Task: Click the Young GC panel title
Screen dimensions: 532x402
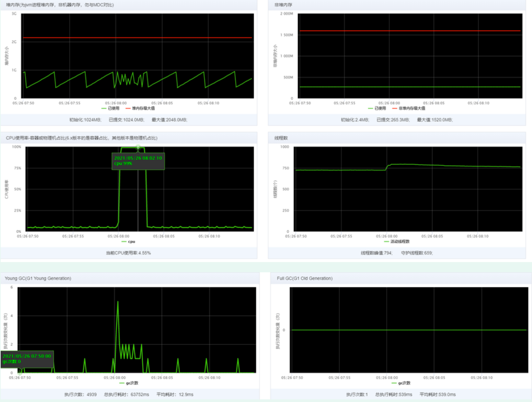Action: tap(37, 278)
